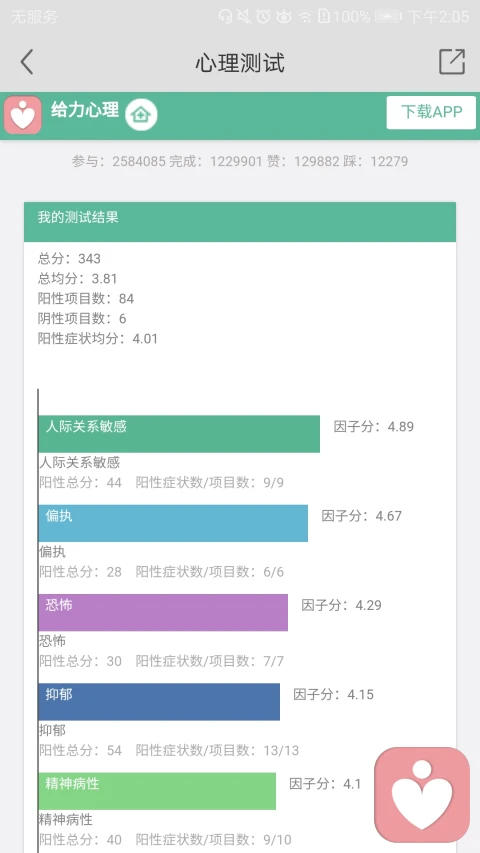
Task: Select the 人际关系敏感 green bar
Action: pyautogui.click(x=179, y=434)
